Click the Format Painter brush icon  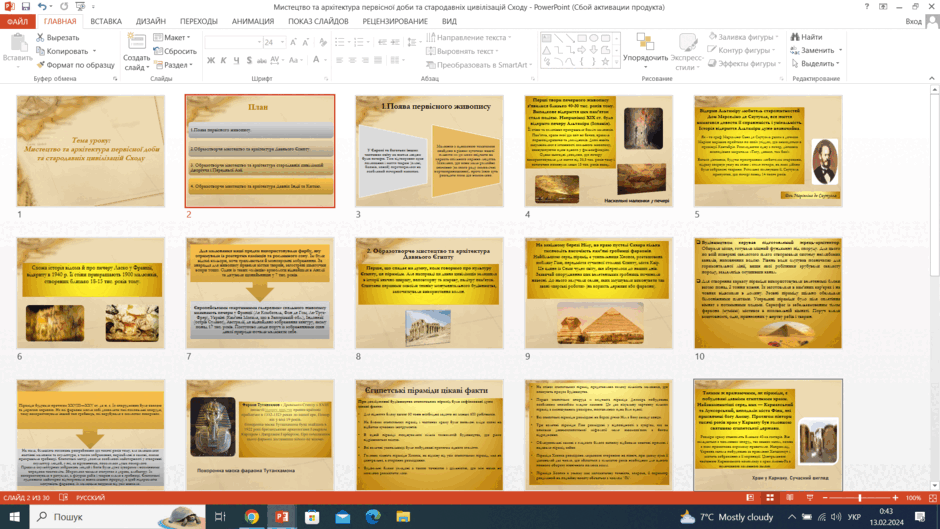[x=40, y=65]
